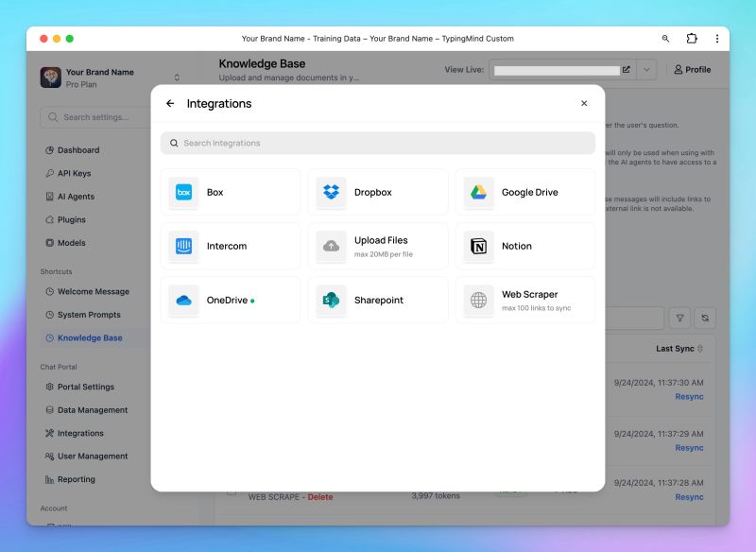Close the Integrations dialog
The width and height of the screenshot is (756, 552).
point(584,103)
